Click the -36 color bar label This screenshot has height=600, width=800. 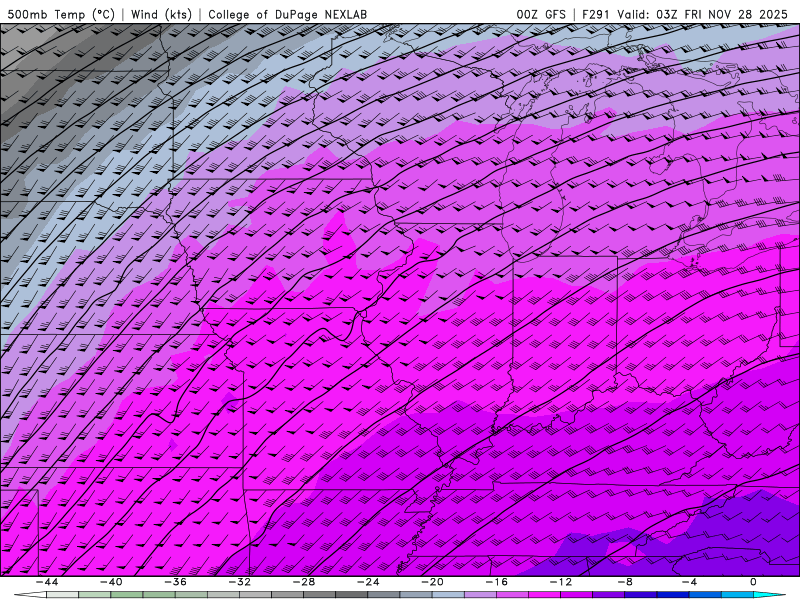tap(176, 582)
